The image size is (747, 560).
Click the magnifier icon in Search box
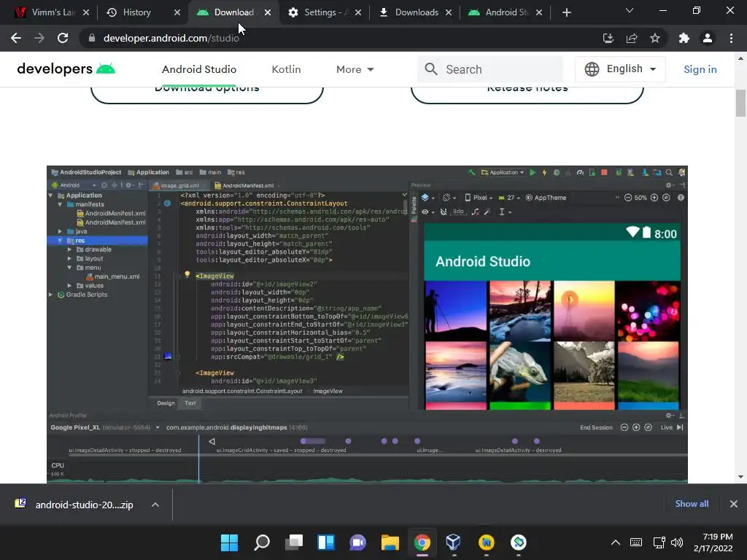click(x=431, y=69)
